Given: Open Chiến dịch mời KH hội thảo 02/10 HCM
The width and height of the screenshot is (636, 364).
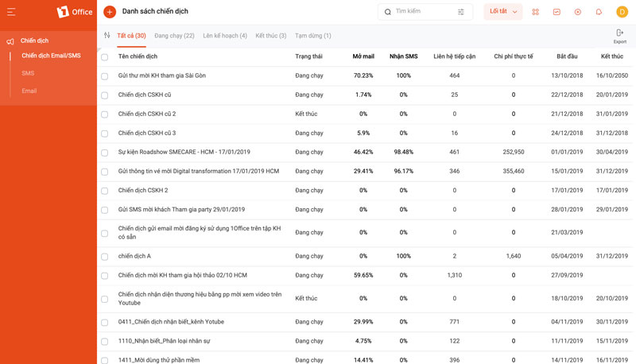Looking at the screenshot, I should coord(183,275).
